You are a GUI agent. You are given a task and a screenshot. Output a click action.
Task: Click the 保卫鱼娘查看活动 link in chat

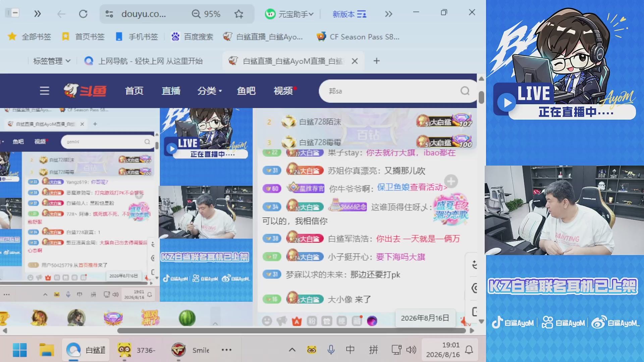[412, 187]
